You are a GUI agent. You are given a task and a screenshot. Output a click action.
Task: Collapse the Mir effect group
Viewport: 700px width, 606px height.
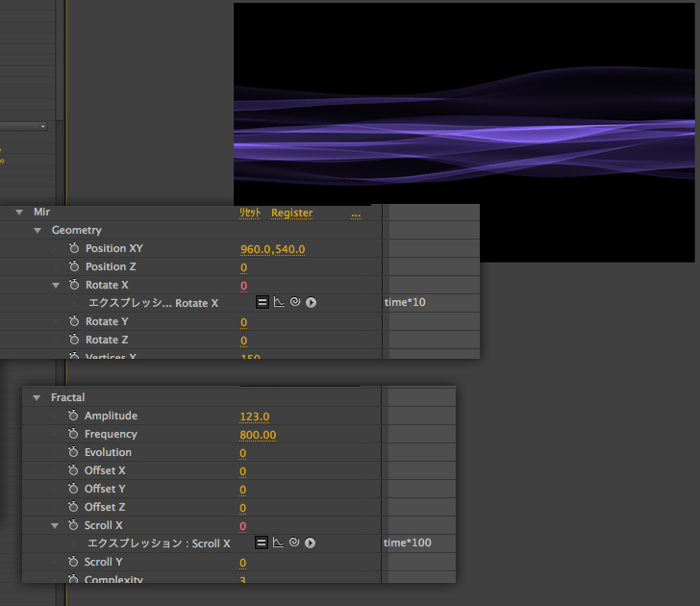pyautogui.click(x=19, y=212)
